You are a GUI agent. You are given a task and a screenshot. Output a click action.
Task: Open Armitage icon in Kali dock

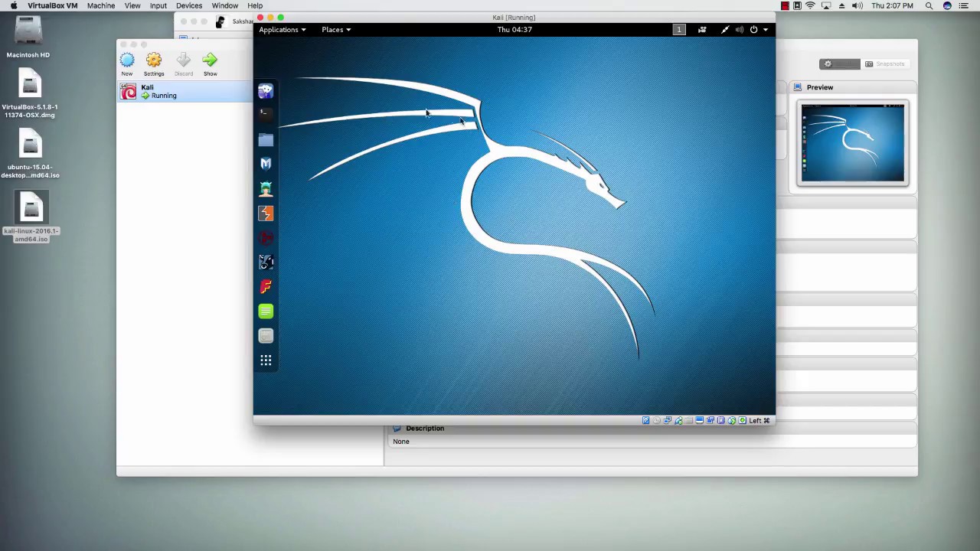tap(266, 188)
